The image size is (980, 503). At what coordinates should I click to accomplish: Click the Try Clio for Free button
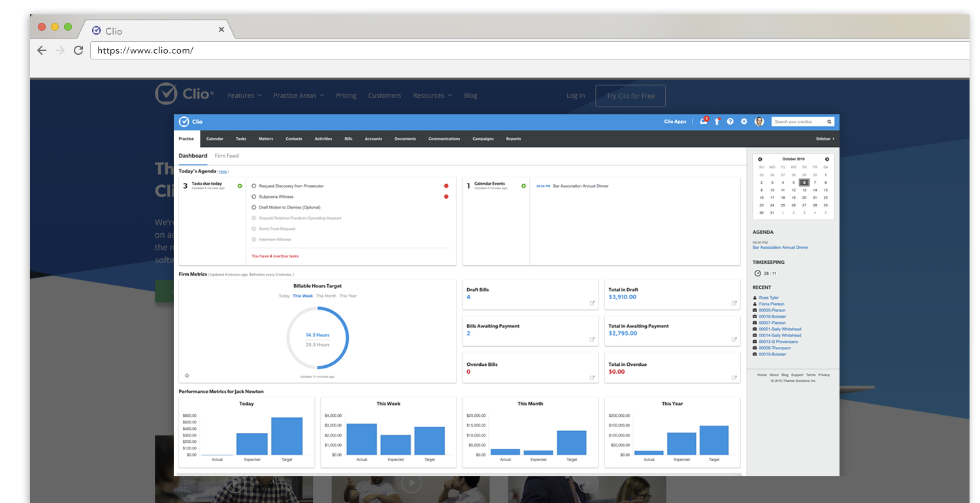[x=630, y=96]
